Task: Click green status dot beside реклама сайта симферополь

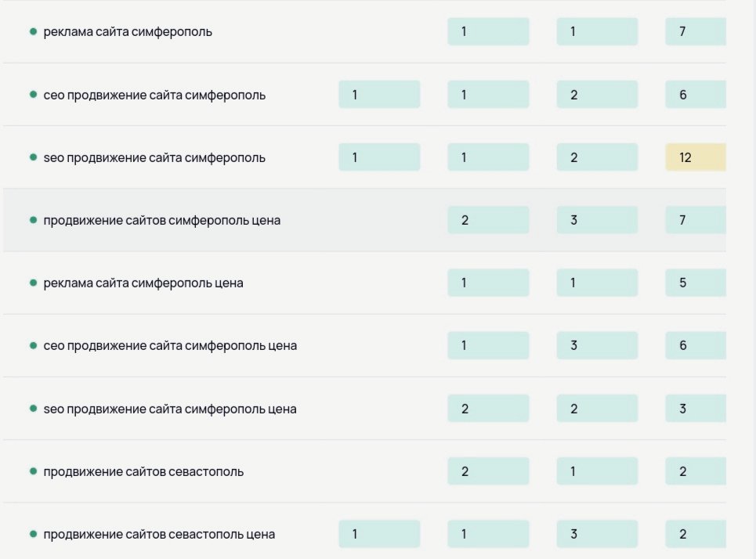Action: coord(33,32)
